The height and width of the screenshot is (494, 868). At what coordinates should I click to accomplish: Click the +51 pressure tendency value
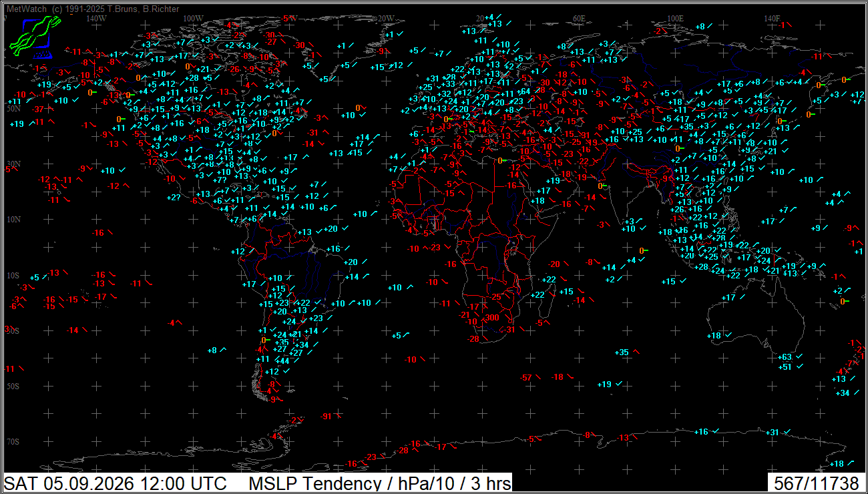tap(785, 366)
